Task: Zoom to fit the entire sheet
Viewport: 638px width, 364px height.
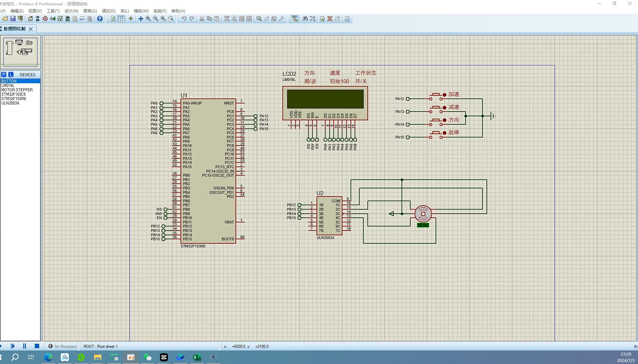Action: click(163, 19)
